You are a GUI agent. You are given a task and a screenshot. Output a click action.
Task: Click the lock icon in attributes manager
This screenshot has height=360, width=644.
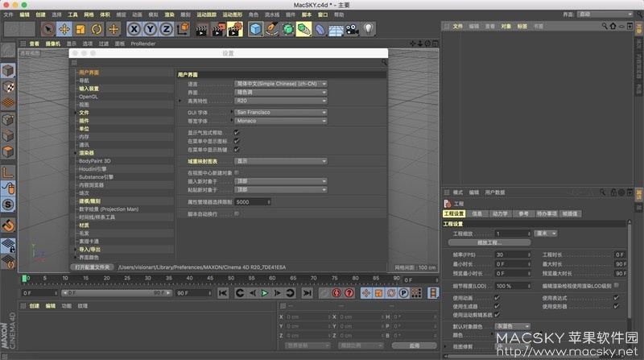pyautogui.click(x=613, y=192)
